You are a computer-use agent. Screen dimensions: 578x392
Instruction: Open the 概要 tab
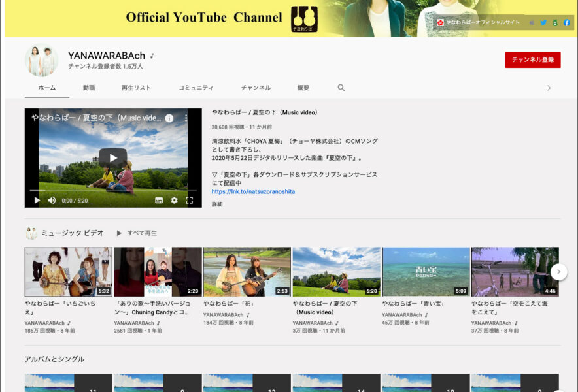(x=303, y=88)
